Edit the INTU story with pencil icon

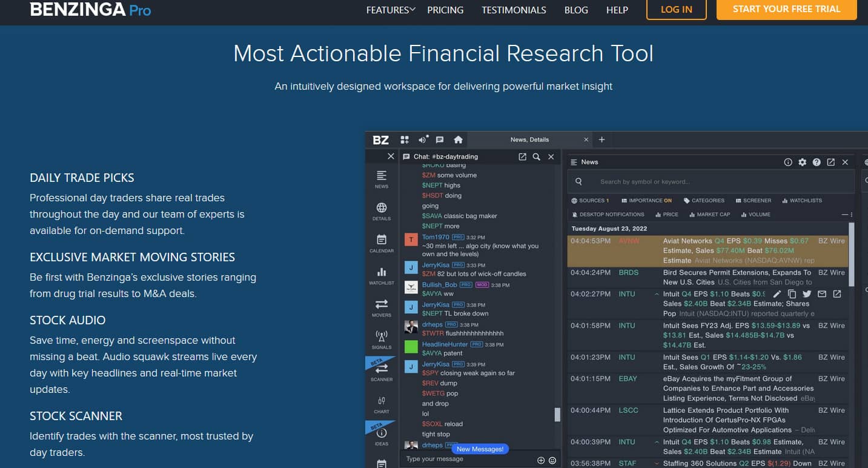[x=777, y=294]
